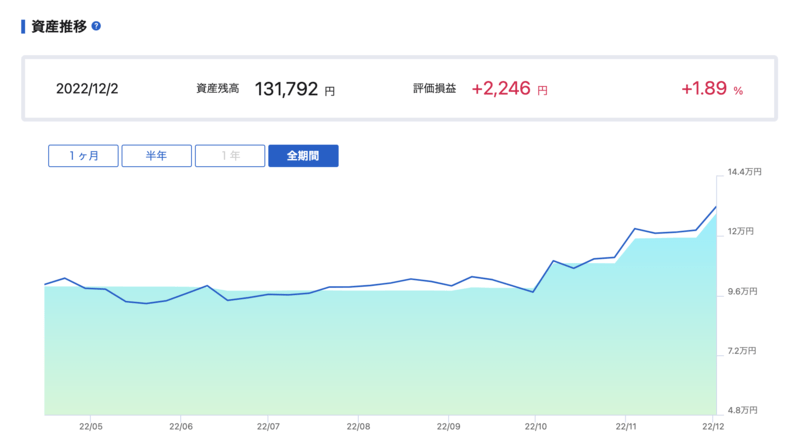Click the 22/11 x-axis label
800x446 pixels.
pyautogui.click(x=626, y=427)
